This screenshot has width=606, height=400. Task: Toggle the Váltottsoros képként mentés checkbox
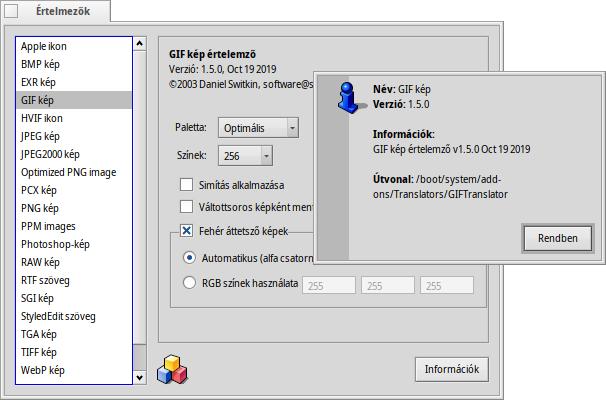186,207
